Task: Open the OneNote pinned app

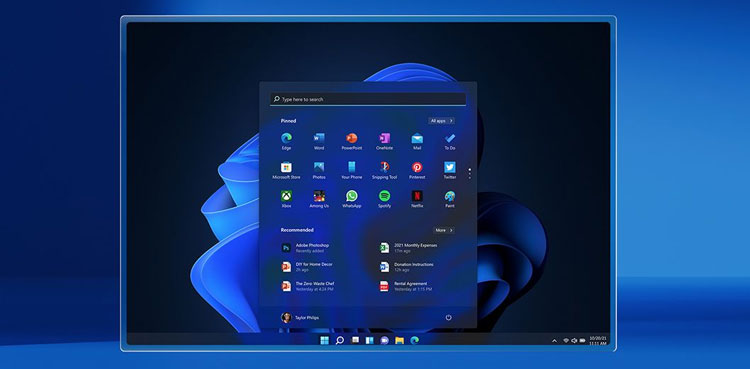Action: tap(385, 141)
